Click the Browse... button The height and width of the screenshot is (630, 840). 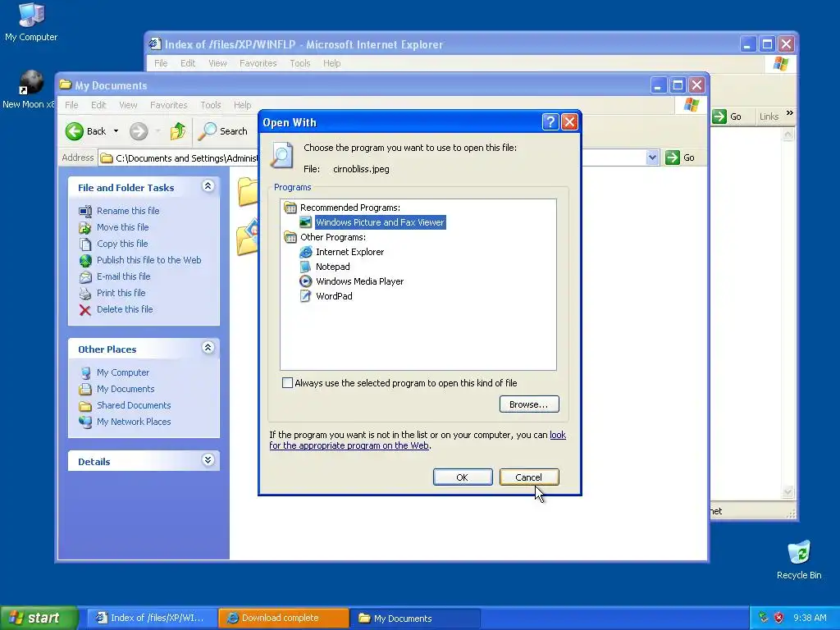click(529, 404)
